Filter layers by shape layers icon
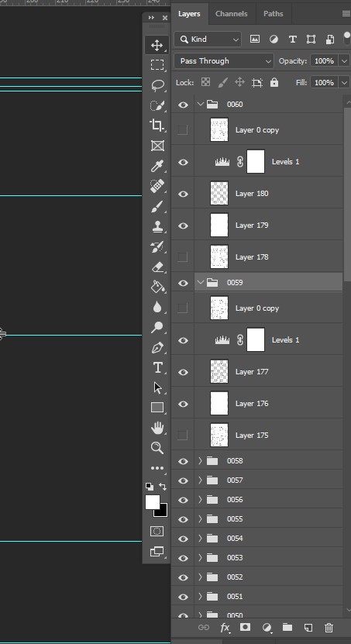The width and height of the screenshot is (351, 644). click(311, 39)
